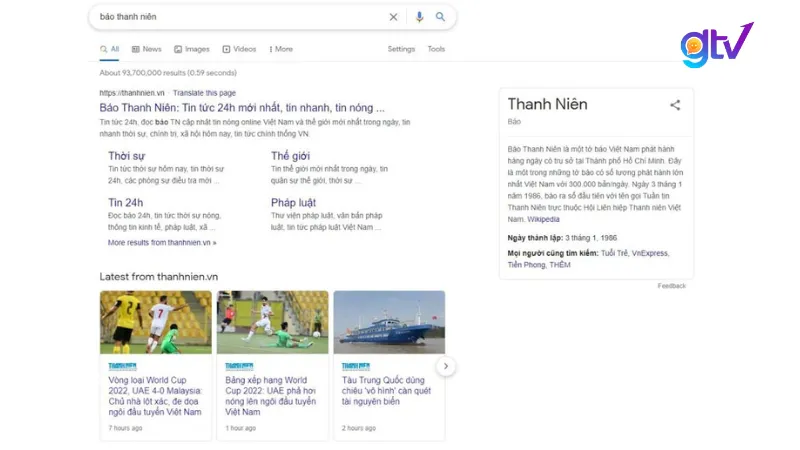Screen dimensions: 800x450
Task: Open the 'Pháp luật' sitelink
Action: tap(293, 203)
